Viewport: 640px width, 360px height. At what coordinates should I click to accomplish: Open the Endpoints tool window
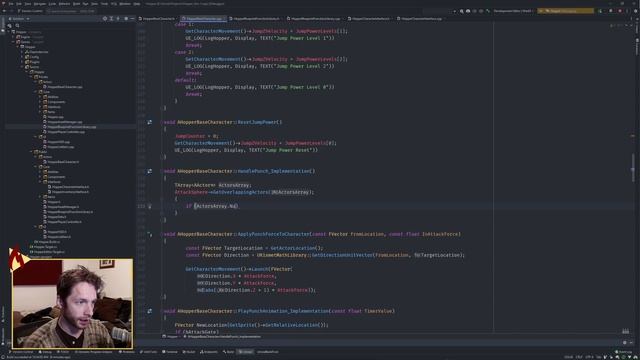pyautogui.click(x=209, y=352)
